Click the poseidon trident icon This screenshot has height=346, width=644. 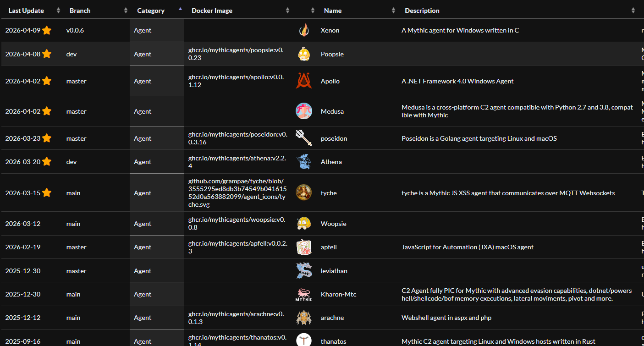304,138
